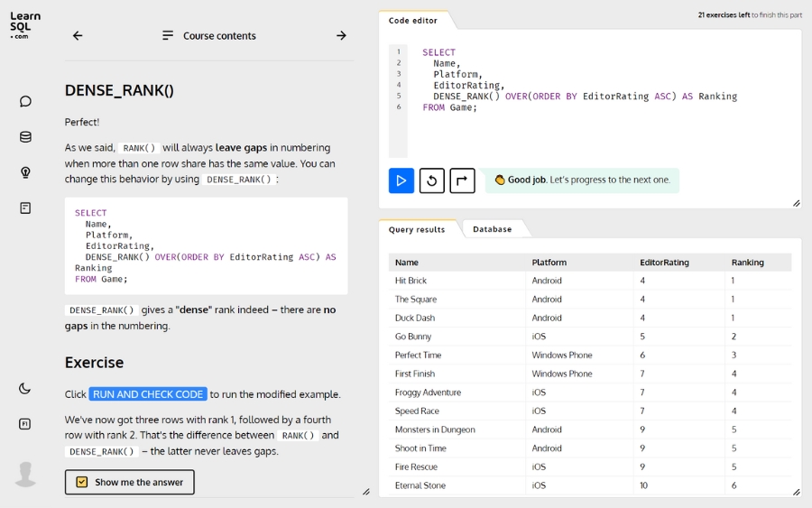This screenshot has height=508, width=812.
Task: Click the blue Run and check code play button
Action: (x=401, y=180)
